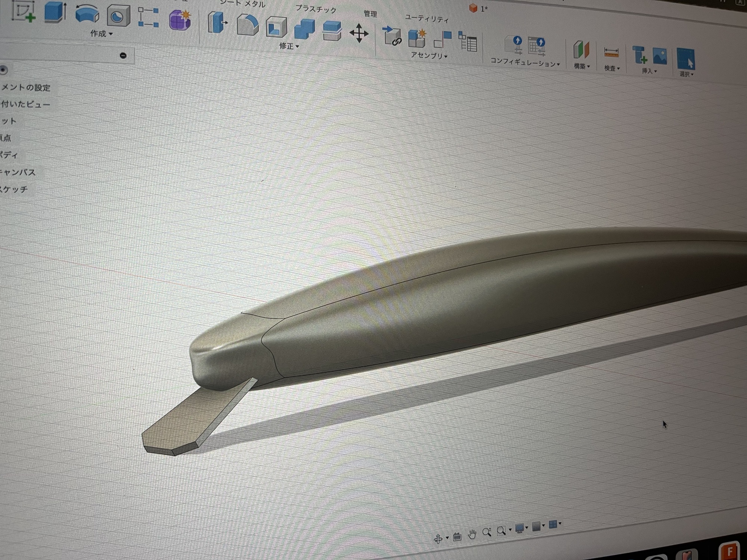The image size is (747, 560).
Task: Click the Orbit navigation icon
Action: click(438, 539)
